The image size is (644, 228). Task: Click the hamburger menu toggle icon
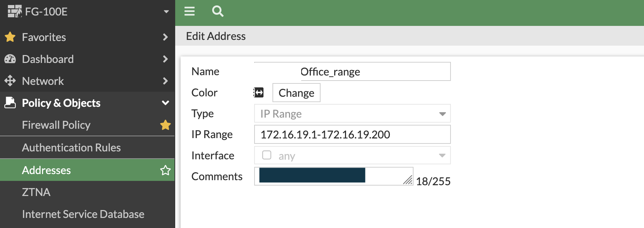pyautogui.click(x=190, y=12)
